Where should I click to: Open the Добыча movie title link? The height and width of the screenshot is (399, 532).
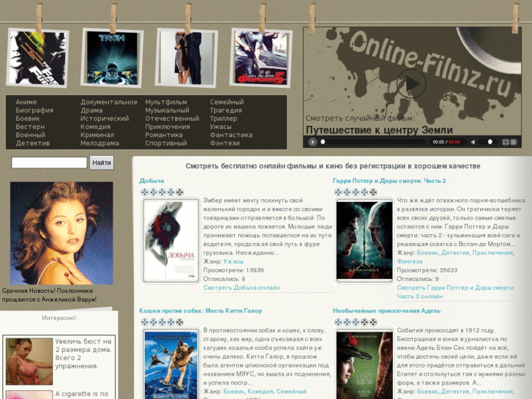tap(151, 181)
